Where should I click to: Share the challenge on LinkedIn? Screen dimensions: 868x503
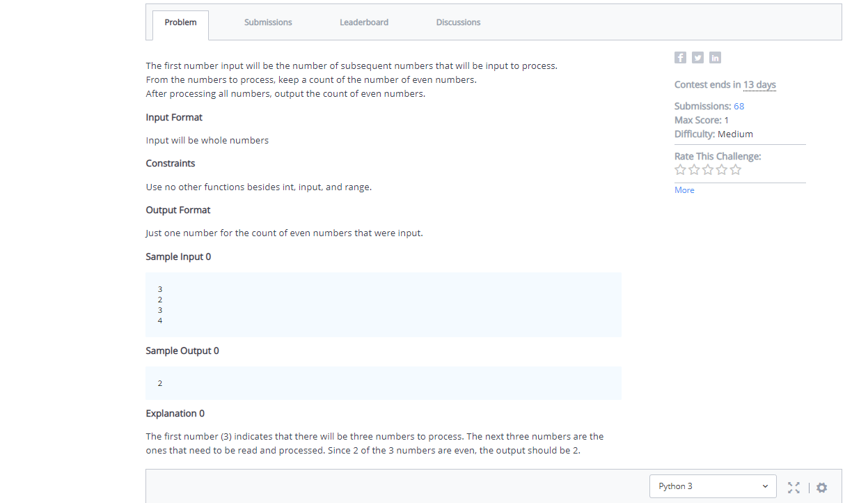tap(715, 57)
